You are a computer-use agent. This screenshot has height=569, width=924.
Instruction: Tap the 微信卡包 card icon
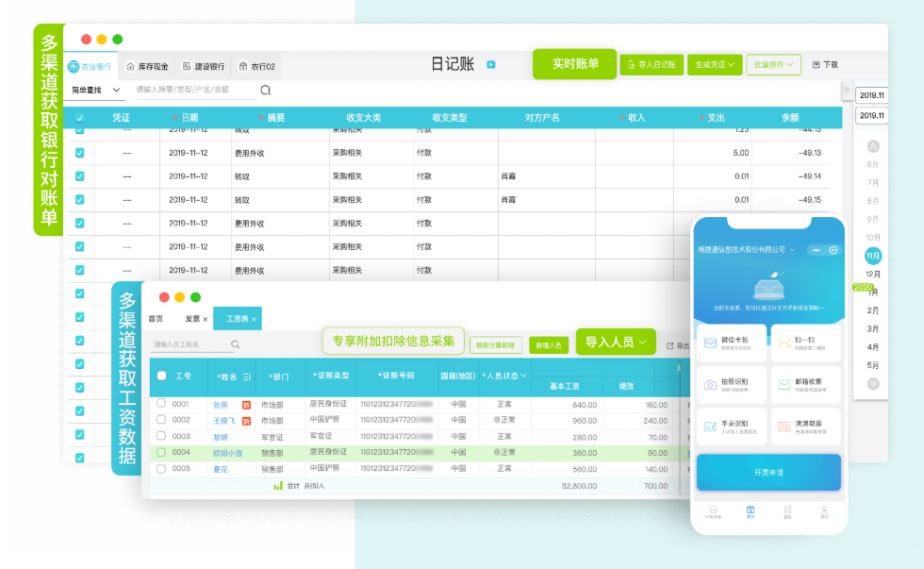tap(709, 343)
